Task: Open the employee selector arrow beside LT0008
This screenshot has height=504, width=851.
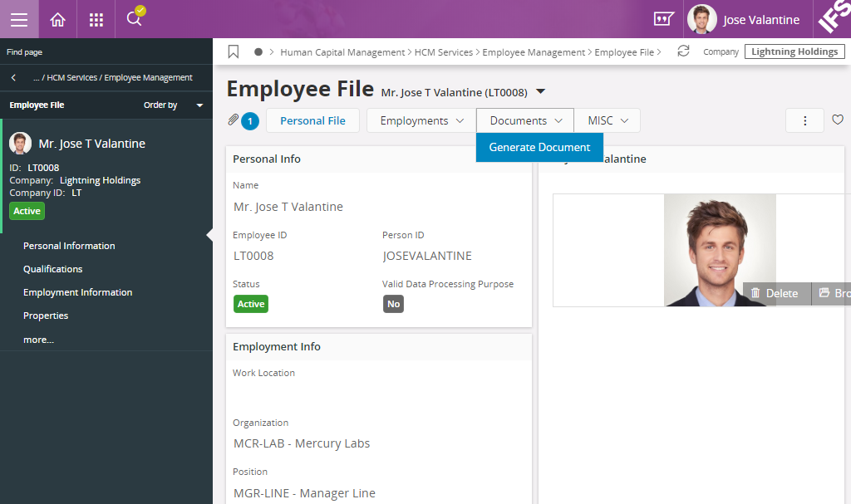Action: pyautogui.click(x=540, y=91)
